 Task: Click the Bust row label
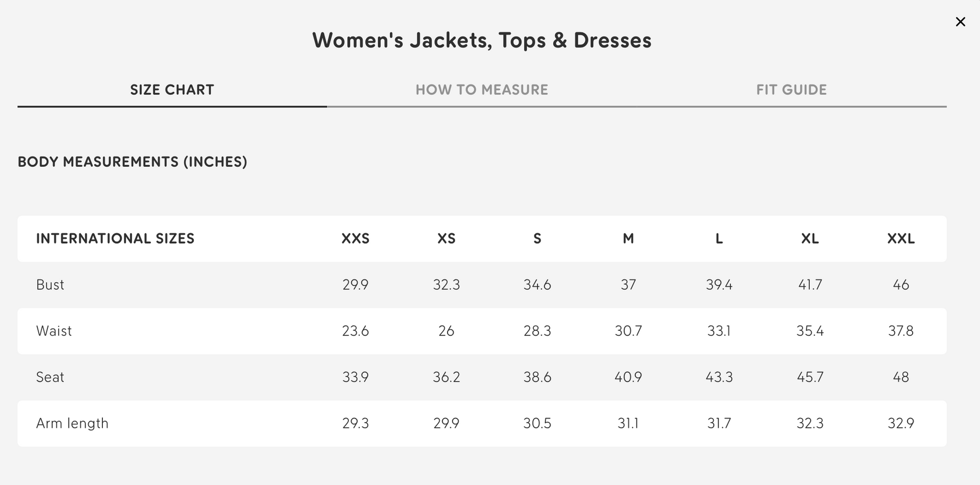click(x=50, y=285)
